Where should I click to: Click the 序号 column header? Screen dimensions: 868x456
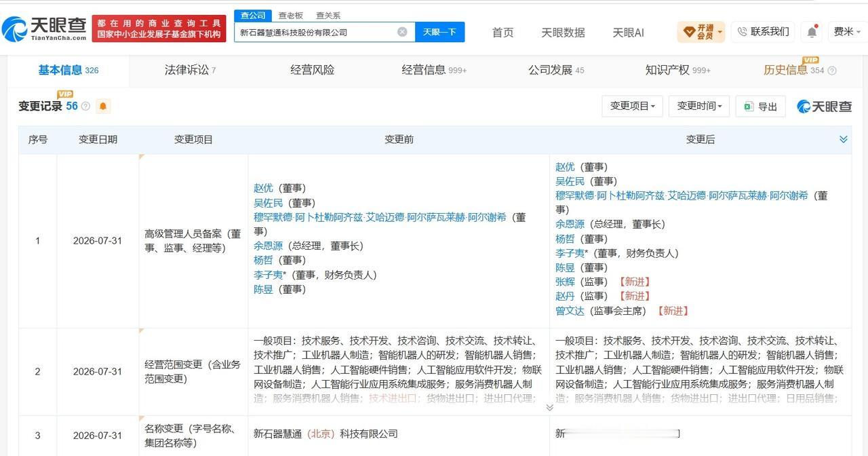[37, 139]
